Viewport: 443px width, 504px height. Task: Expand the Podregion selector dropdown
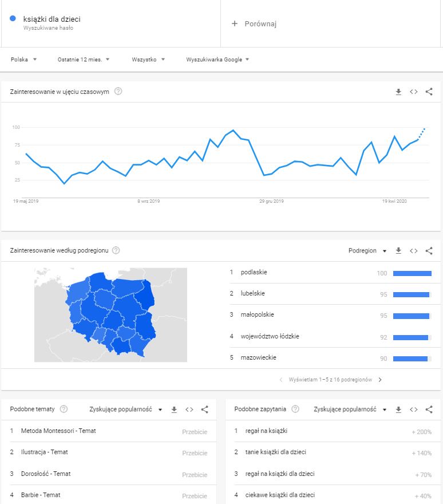pyautogui.click(x=367, y=251)
